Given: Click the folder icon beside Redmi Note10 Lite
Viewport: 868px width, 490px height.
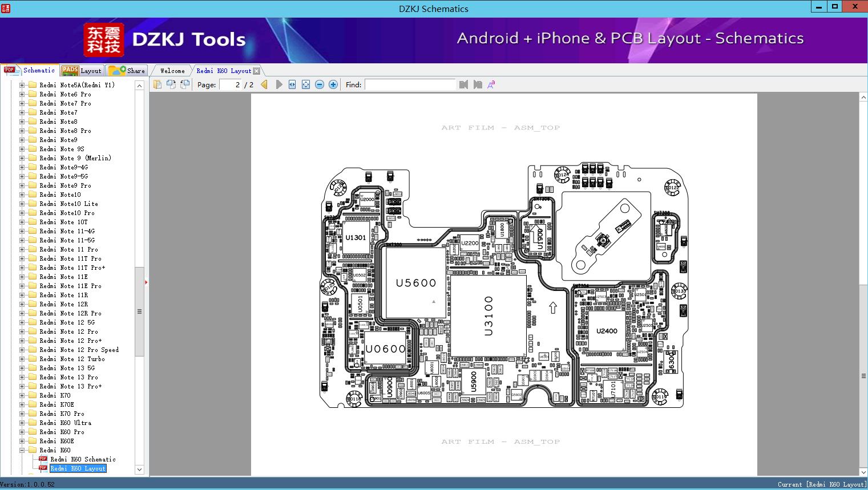Looking at the screenshot, I should (x=33, y=204).
